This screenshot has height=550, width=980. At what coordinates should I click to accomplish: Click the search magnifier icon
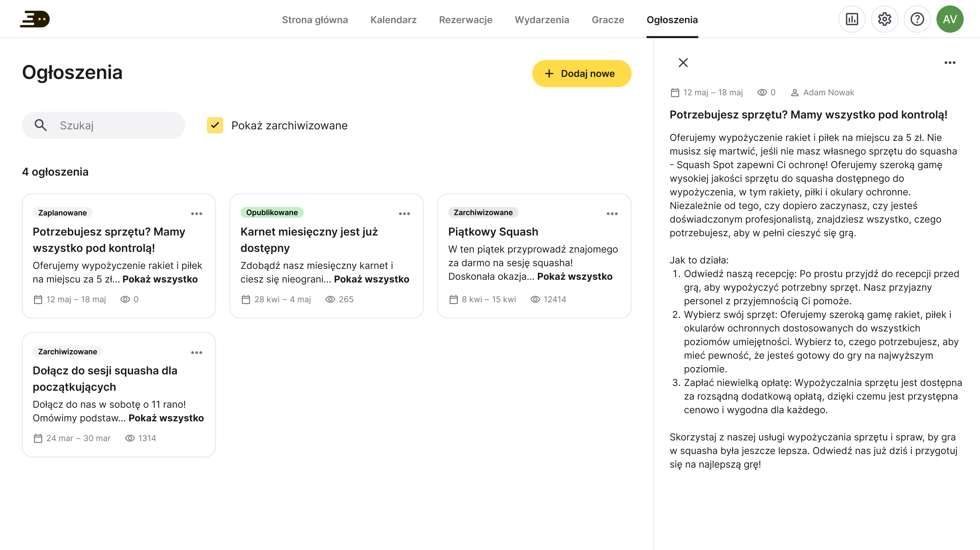(x=40, y=125)
